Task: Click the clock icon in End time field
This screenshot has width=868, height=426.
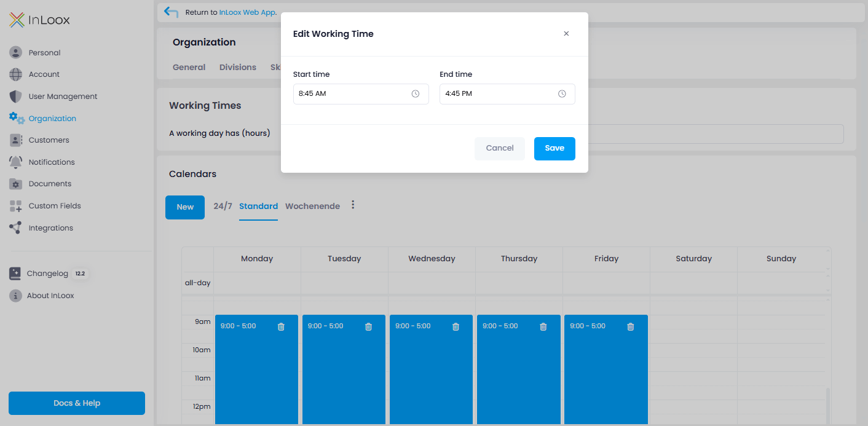Action: [x=562, y=94]
